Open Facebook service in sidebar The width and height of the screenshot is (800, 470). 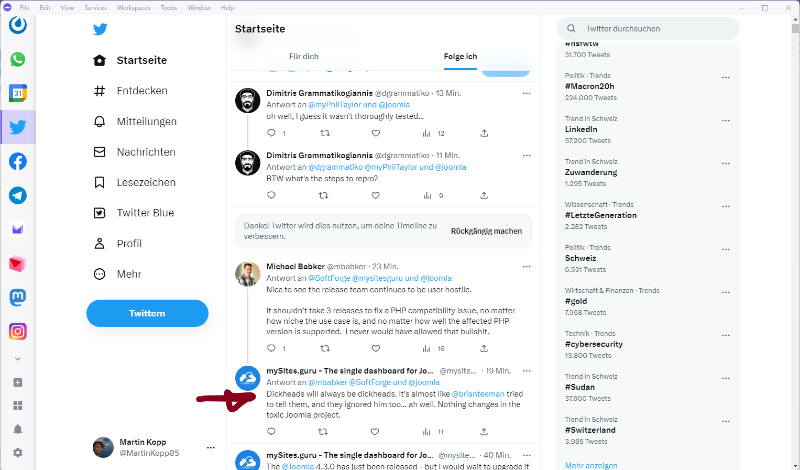[17, 161]
